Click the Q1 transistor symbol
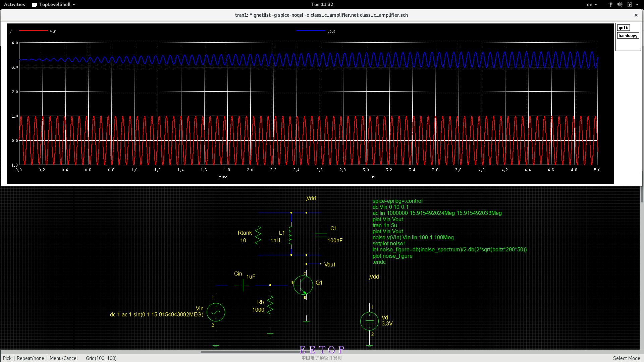 (303, 285)
